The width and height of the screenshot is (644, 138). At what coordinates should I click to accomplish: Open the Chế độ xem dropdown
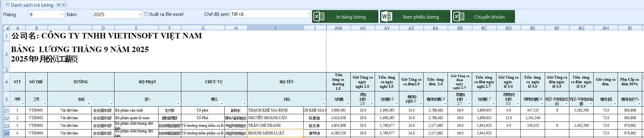pyautogui.click(x=308, y=14)
